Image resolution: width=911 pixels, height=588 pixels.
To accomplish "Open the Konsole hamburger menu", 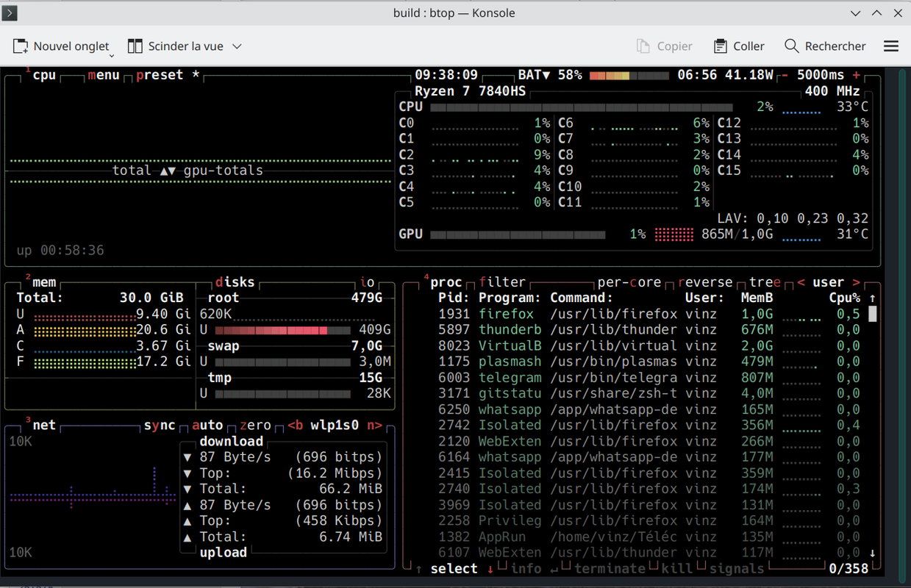I will (x=891, y=46).
